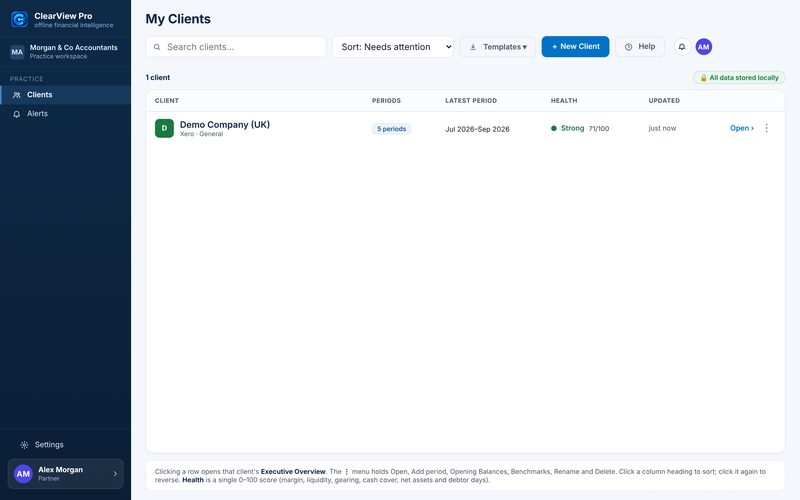Click the MA workspace badge
The image size is (800, 500).
pyautogui.click(x=17, y=52)
